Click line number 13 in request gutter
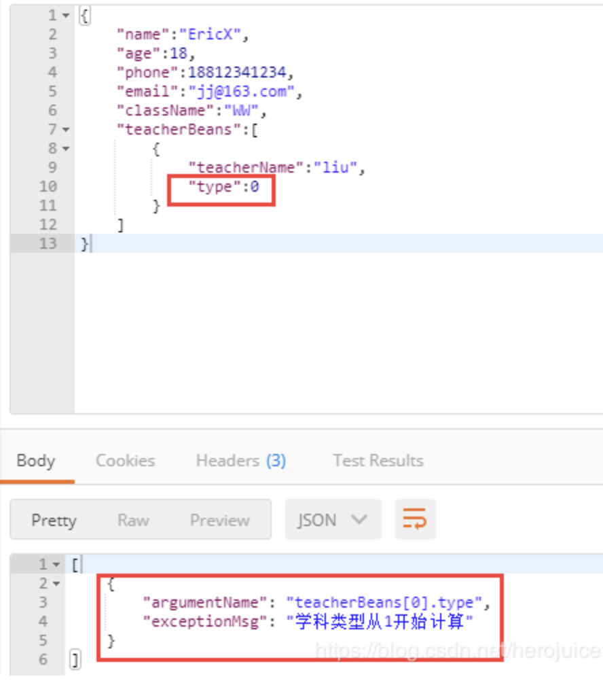This screenshot has width=603, height=700. click(x=48, y=244)
